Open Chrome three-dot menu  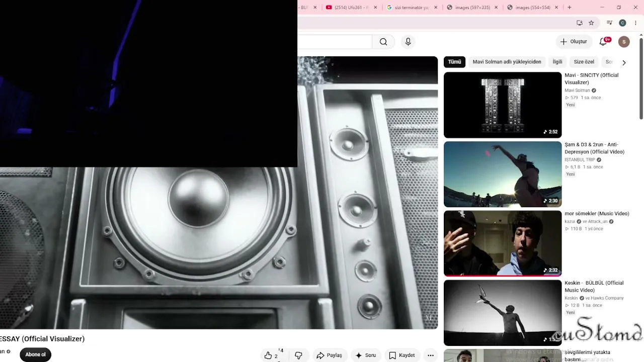[635, 23]
